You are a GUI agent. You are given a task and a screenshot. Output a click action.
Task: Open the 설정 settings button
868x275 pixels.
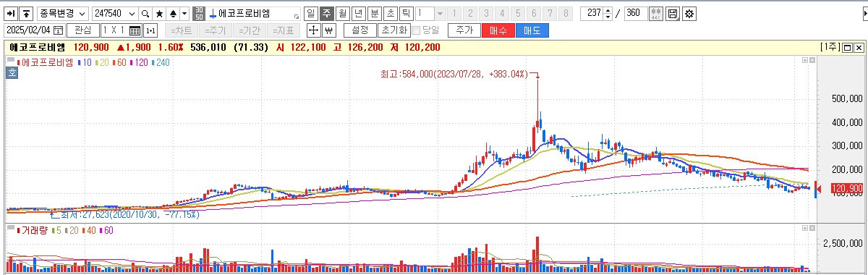359,30
